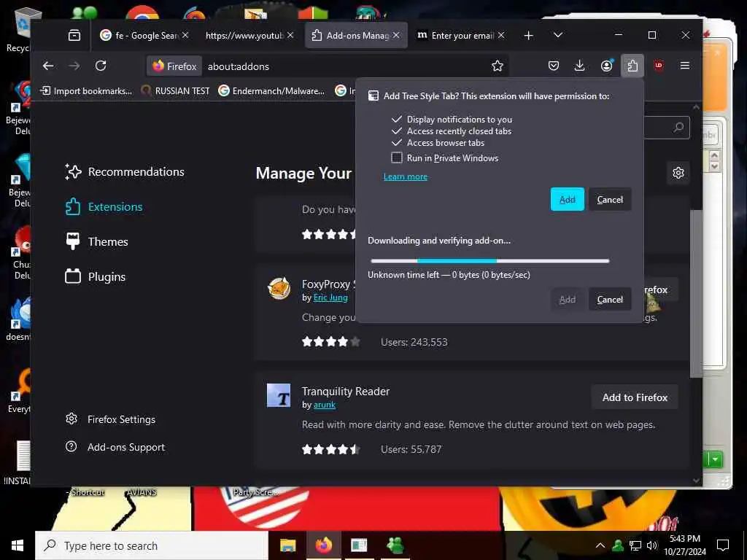Close the Add-ons Manager tab
This screenshot has height=560, width=747.
pos(396,35)
